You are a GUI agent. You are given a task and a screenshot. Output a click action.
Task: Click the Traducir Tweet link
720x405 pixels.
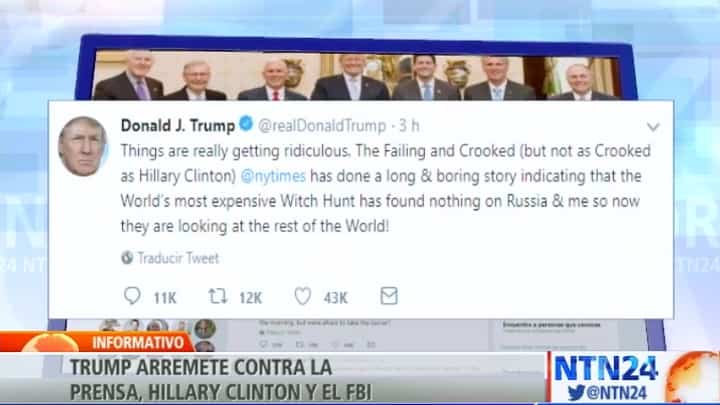(x=178, y=258)
